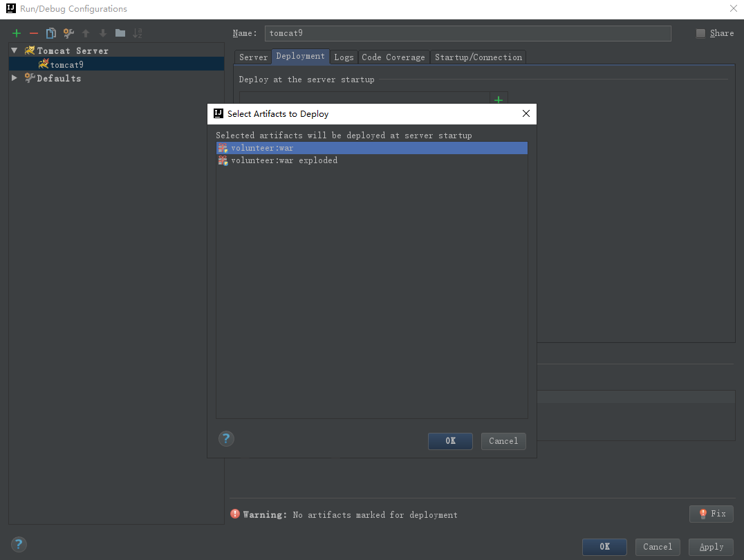Viewport: 744px width, 560px height.
Task: Open the Code Coverage tab
Action: pos(393,57)
